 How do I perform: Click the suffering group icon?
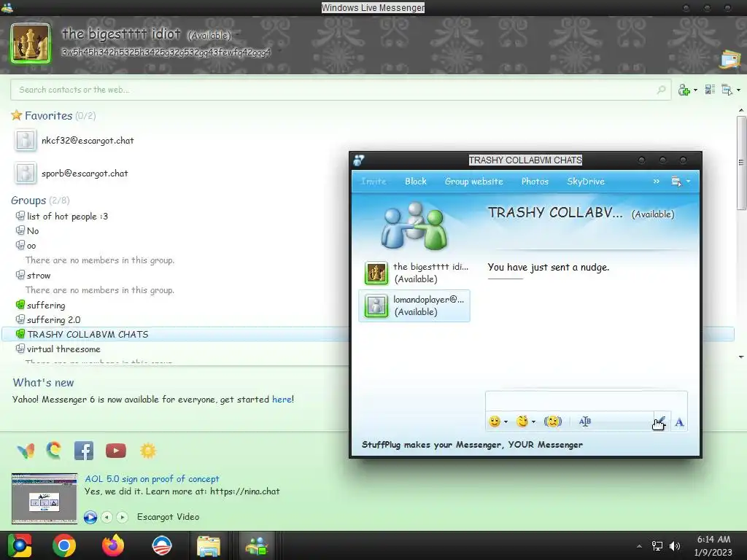pos(20,305)
